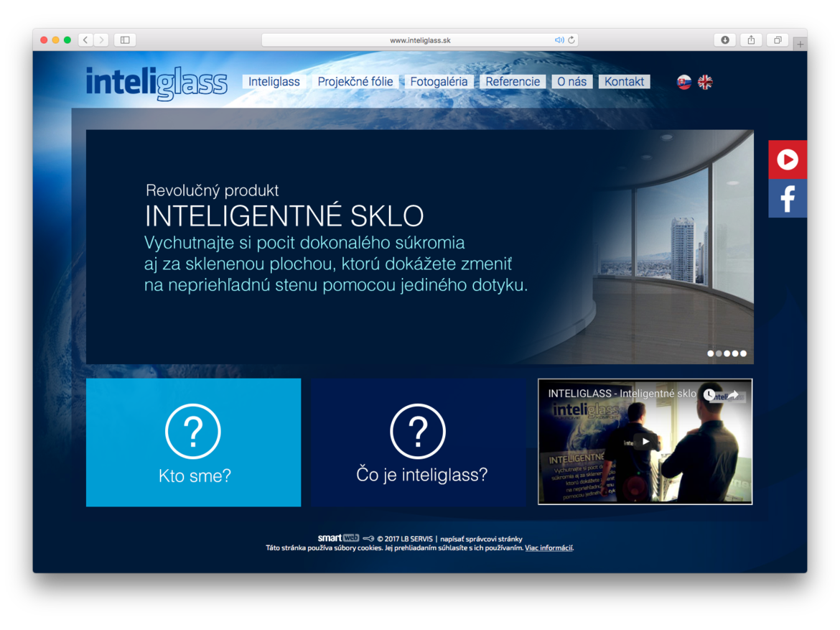This screenshot has width=840, height=630.
Task: Open the Inteliglass menu item
Action: point(274,81)
